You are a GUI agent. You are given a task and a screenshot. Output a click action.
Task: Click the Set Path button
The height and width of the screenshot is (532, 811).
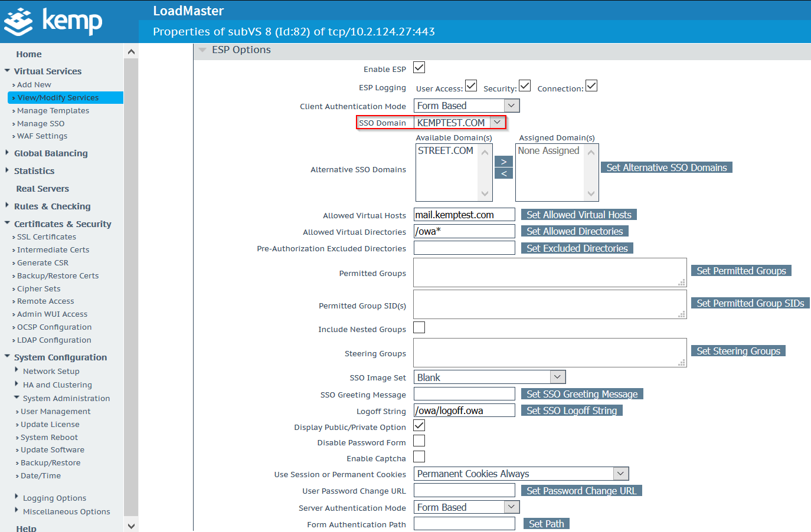[547, 524]
